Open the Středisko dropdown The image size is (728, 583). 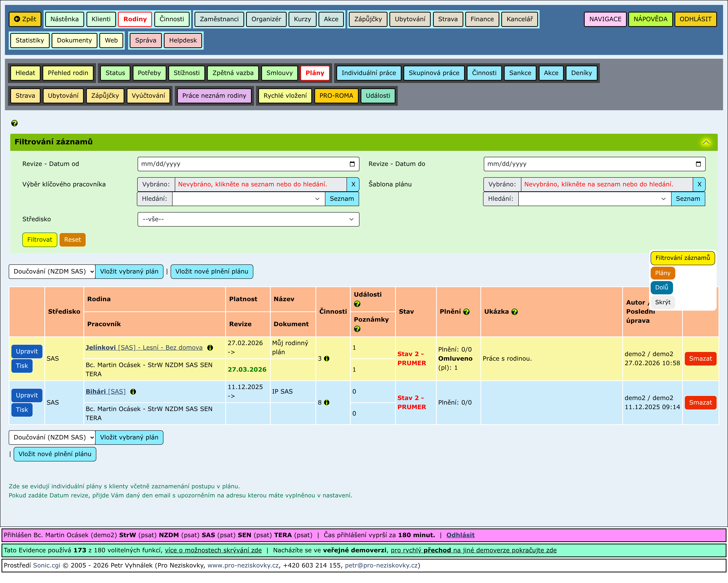[248, 219]
